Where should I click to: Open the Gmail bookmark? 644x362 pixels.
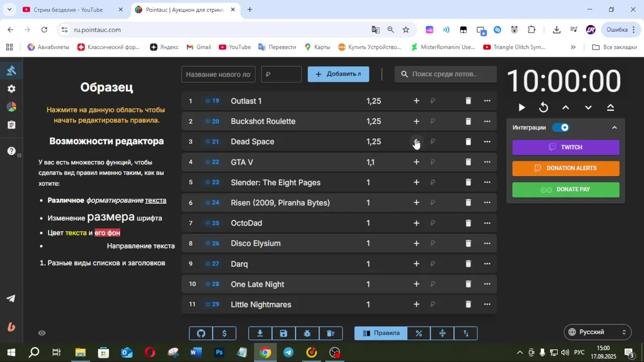198,47
